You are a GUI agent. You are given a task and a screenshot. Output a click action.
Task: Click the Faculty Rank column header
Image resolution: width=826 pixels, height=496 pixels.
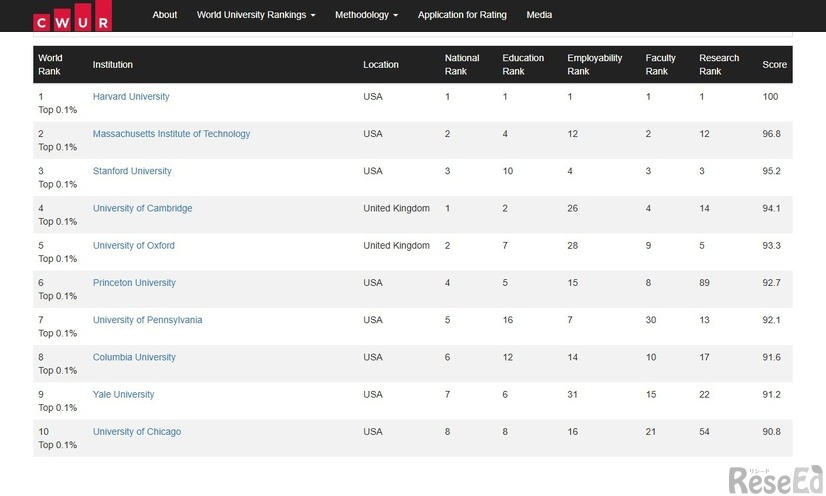661,64
